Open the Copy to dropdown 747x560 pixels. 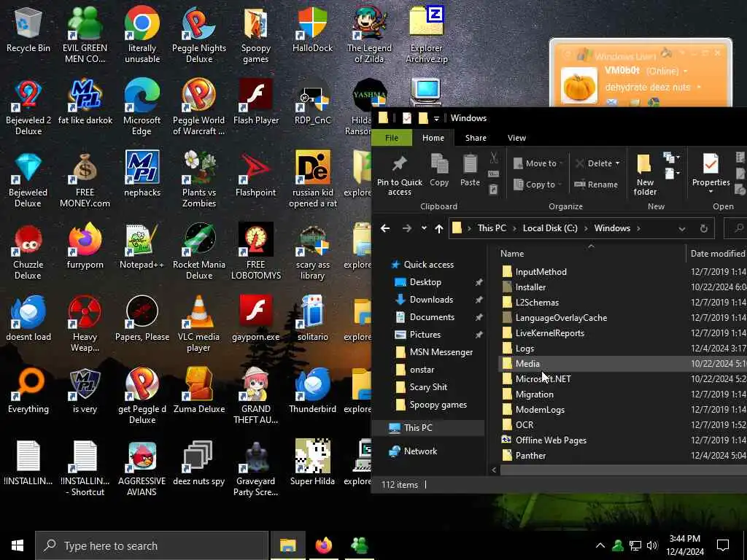point(538,184)
